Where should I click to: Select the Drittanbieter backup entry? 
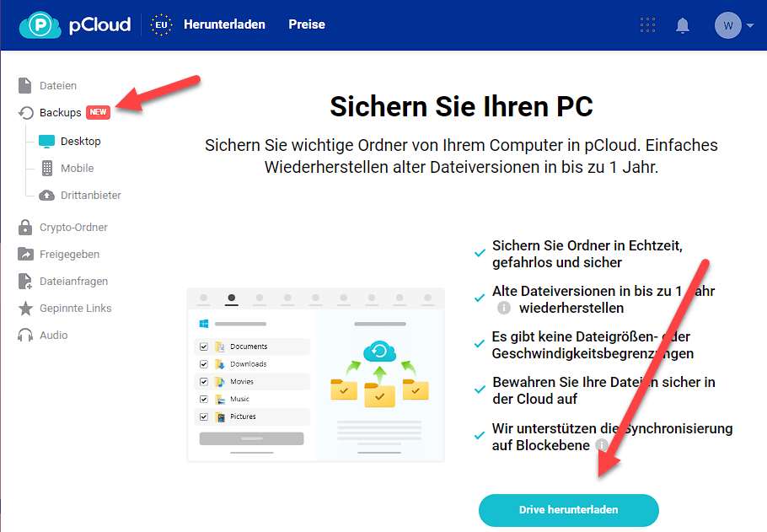point(90,196)
